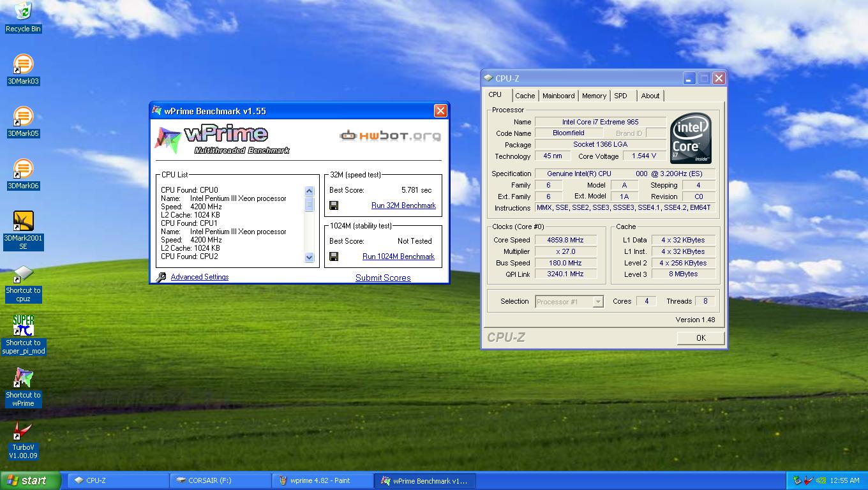Image resolution: width=868 pixels, height=490 pixels.
Task: Click the CPU-Z title bar icon
Action: 489,78
